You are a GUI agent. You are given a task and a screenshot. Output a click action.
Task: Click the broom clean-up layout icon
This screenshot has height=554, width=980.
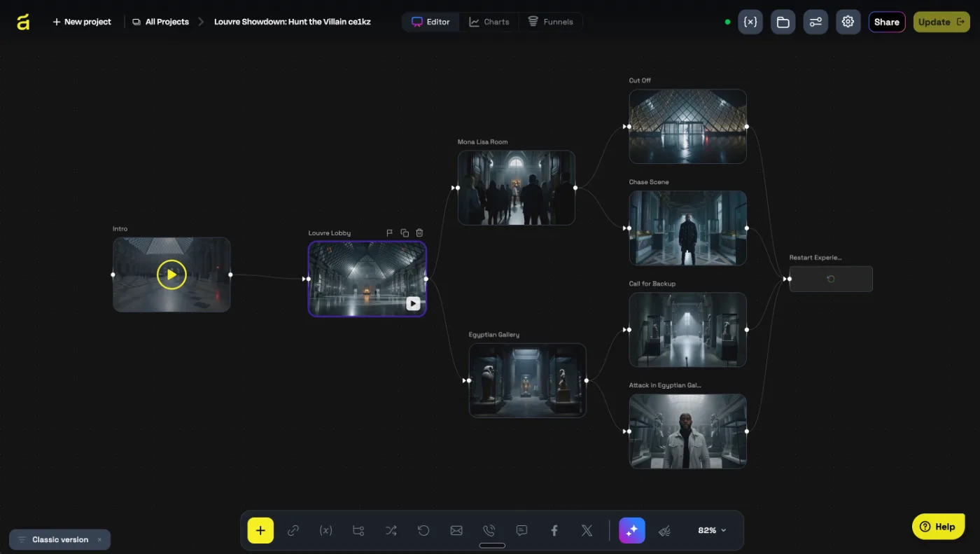(x=664, y=530)
